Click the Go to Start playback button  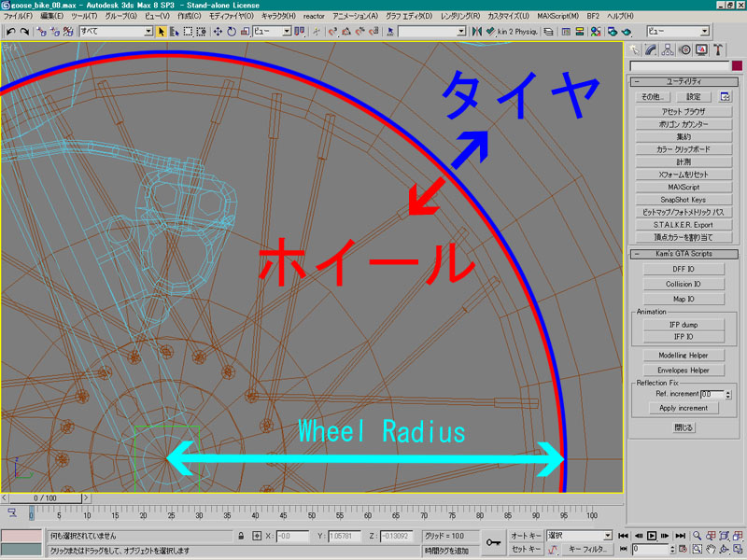(x=623, y=536)
